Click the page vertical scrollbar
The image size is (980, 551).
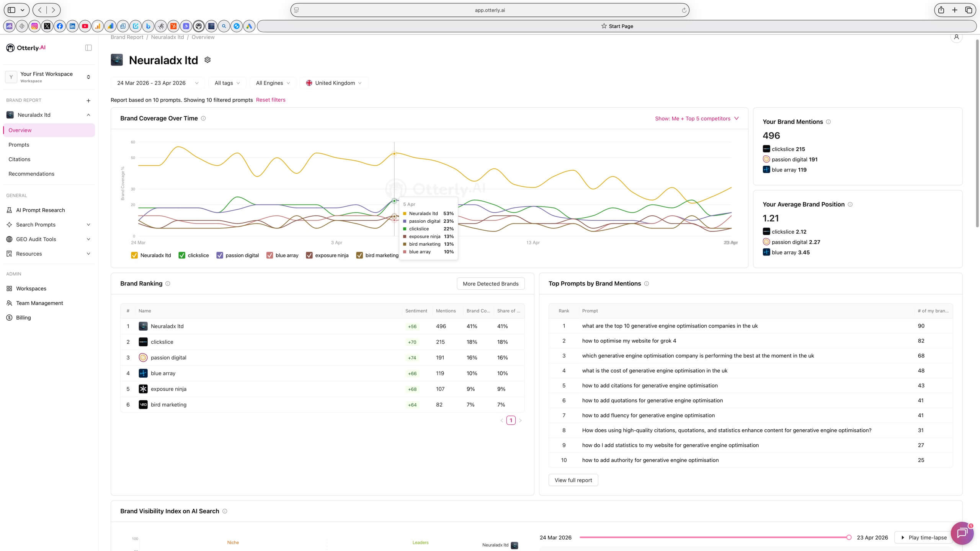tap(977, 133)
